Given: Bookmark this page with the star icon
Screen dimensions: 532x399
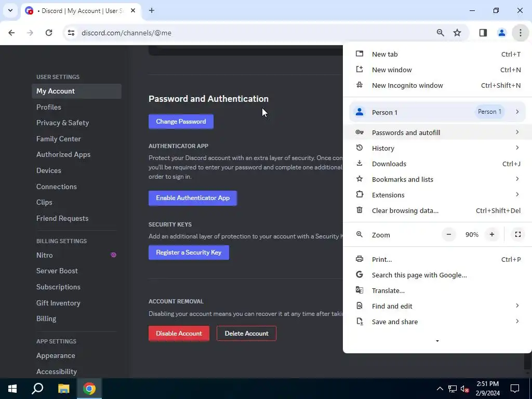Looking at the screenshot, I should click(457, 33).
